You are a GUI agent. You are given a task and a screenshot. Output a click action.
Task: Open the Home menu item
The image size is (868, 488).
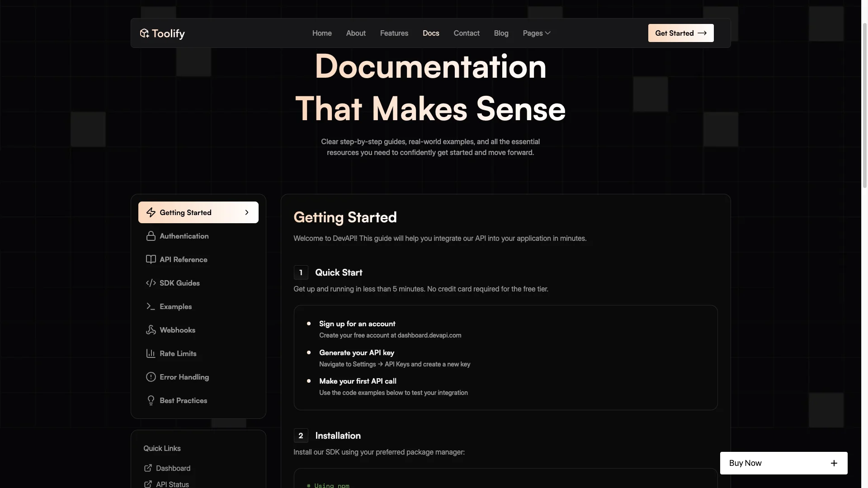322,33
